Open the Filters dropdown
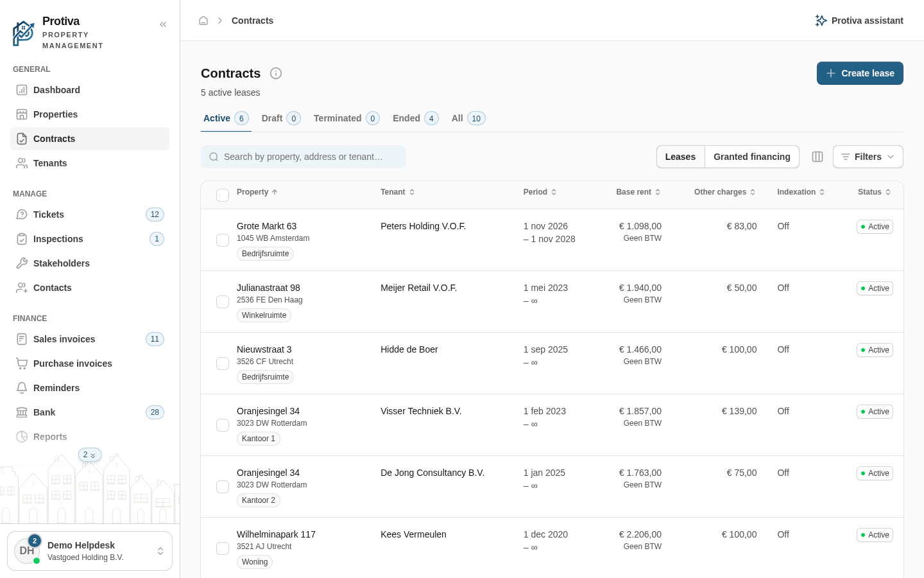Image resolution: width=924 pixels, height=578 pixels. (868, 157)
